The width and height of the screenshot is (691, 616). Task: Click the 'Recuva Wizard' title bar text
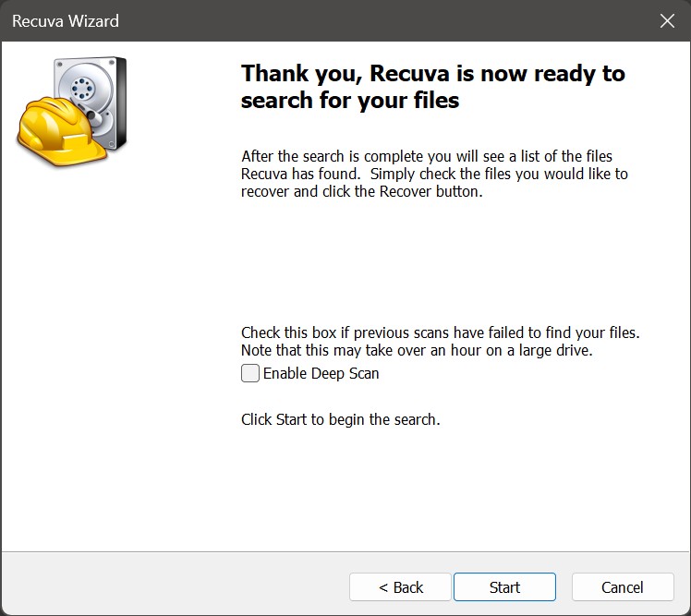point(65,20)
